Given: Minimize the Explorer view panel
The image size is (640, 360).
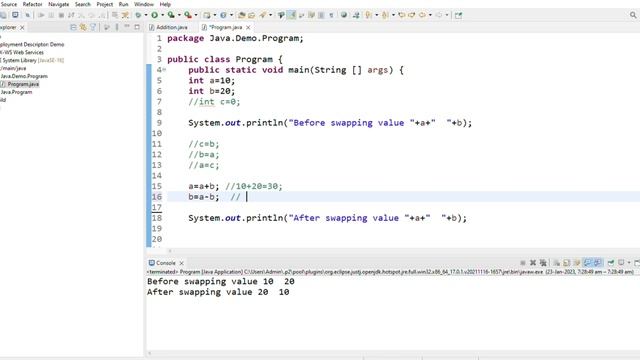Looking at the screenshot, I should click(127, 27).
